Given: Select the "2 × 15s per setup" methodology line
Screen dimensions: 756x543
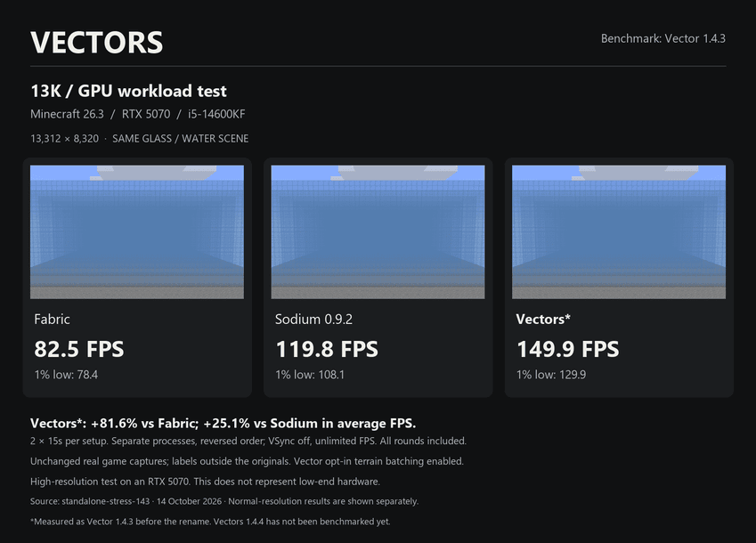Looking at the screenshot, I should click(248, 442).
